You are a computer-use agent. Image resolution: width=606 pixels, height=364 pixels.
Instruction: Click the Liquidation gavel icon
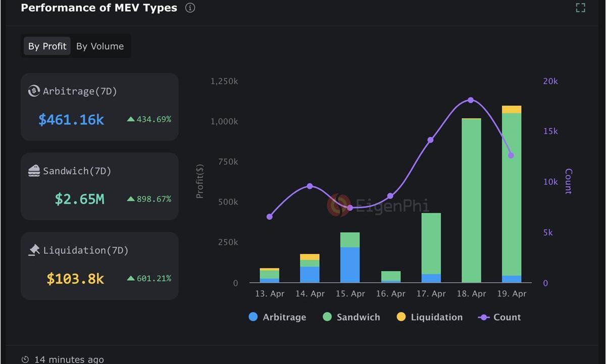[34, 250]
